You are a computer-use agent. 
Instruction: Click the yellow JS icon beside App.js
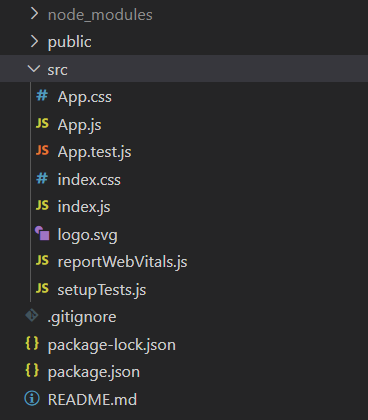[42, 123]
